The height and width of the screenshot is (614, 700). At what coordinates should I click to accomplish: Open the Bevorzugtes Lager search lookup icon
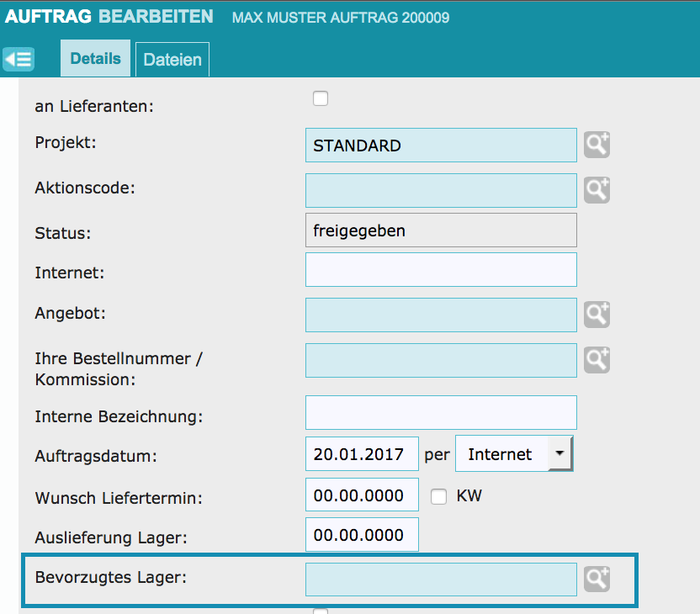pyautogui.click(x=597, y=579)
